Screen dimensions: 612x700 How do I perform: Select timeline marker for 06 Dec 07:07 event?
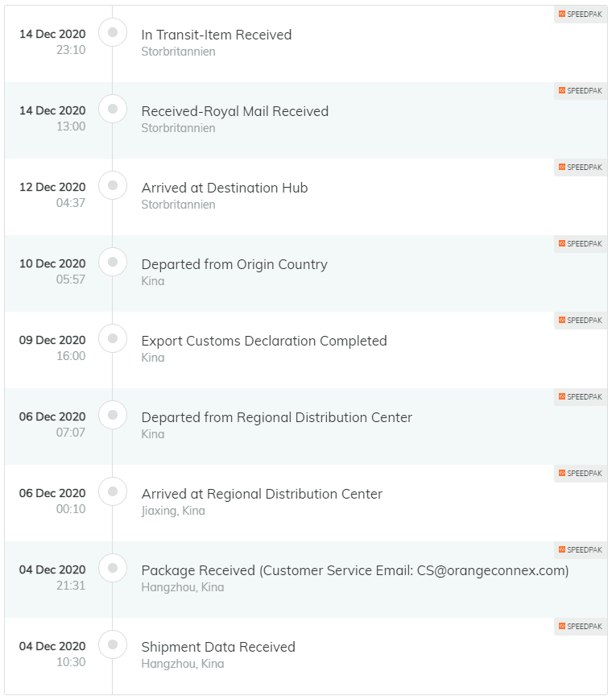(113, 415)
